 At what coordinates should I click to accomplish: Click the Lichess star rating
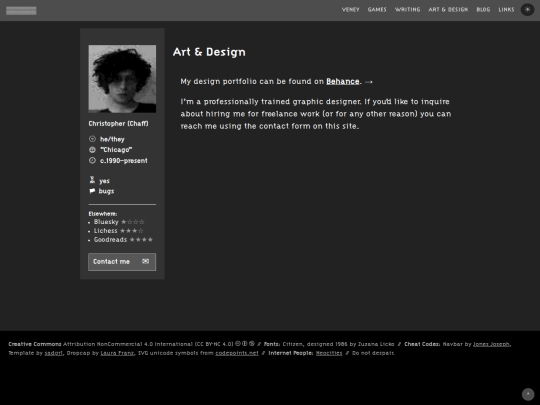[132, 231]
